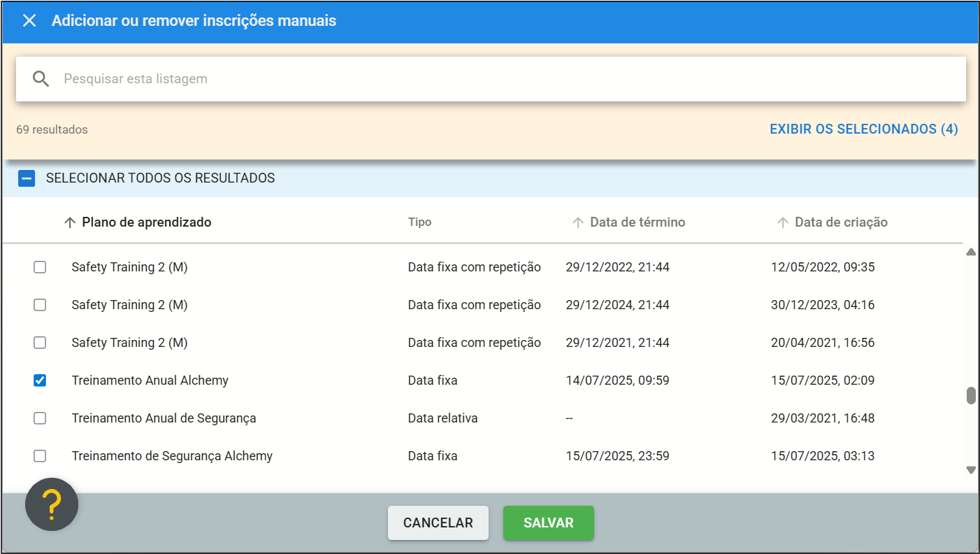Sort by Plano de aprendizado arrow icon
Viewport: 980px width, 554px height.
(x=69, y=222)
